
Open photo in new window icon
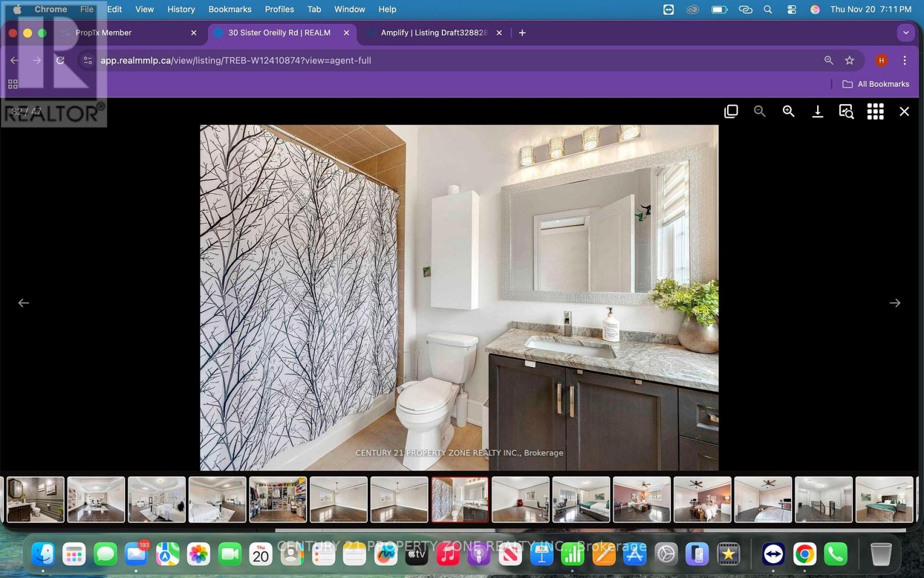pos(731,112)
